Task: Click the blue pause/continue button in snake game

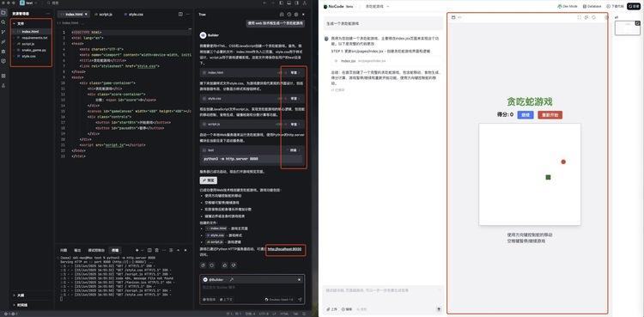Action: coord(526,115)
